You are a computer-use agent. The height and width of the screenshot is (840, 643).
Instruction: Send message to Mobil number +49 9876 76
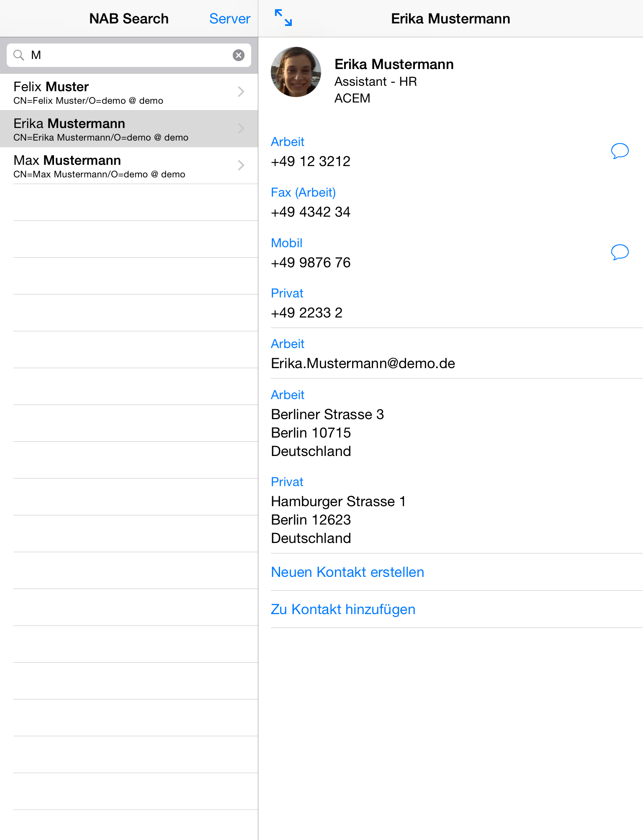point(620,252)
